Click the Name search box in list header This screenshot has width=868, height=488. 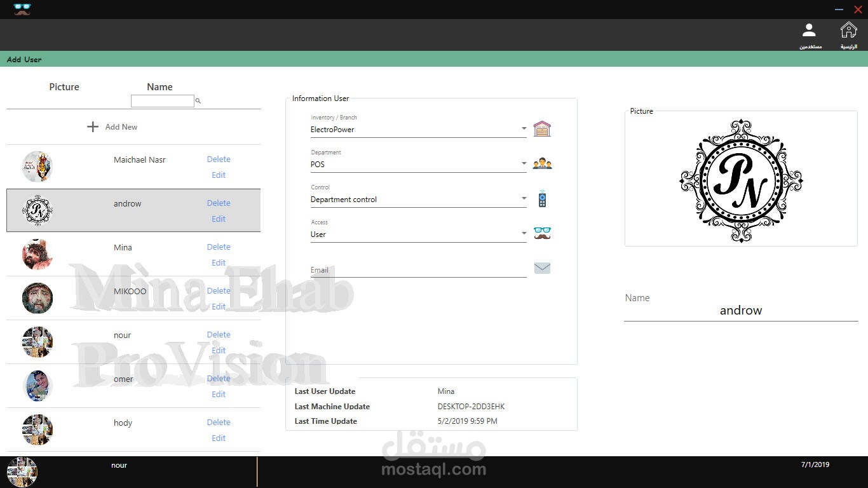162,101
